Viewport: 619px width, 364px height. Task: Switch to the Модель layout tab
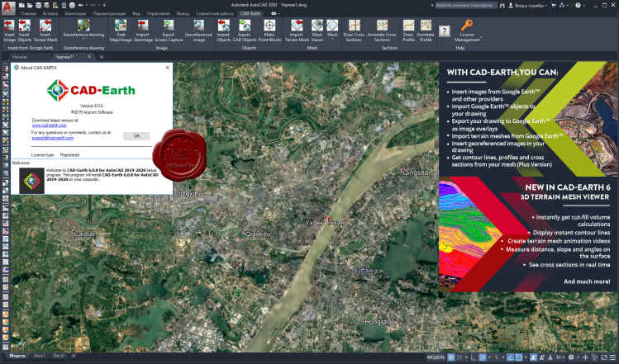(x=17, y=355)
